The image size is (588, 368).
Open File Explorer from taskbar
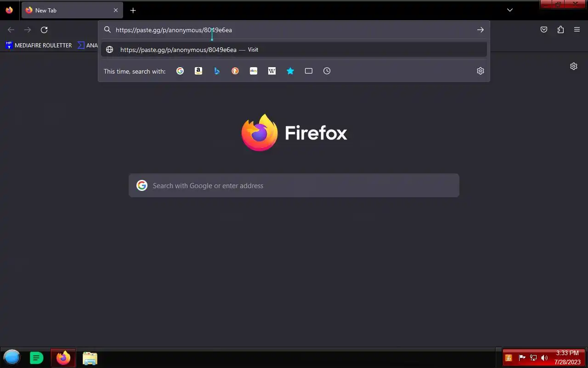pyautogui.click(x=90, y=358)
